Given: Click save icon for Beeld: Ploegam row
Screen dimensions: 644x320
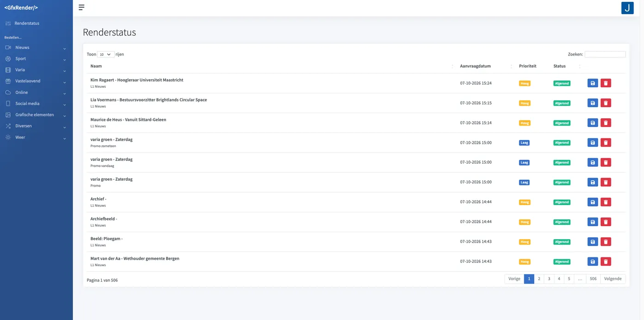Looking at the screenshot, I should click(x=592, y=241).
